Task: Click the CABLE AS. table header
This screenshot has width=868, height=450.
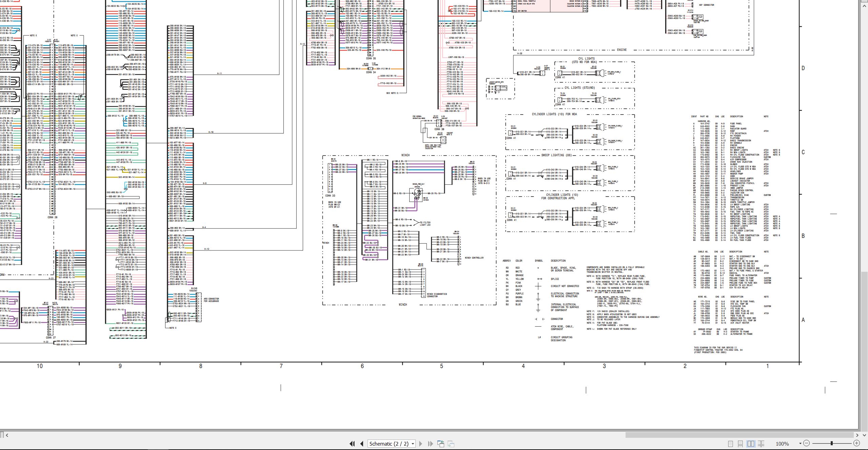Action: click(x=703, y=252)
